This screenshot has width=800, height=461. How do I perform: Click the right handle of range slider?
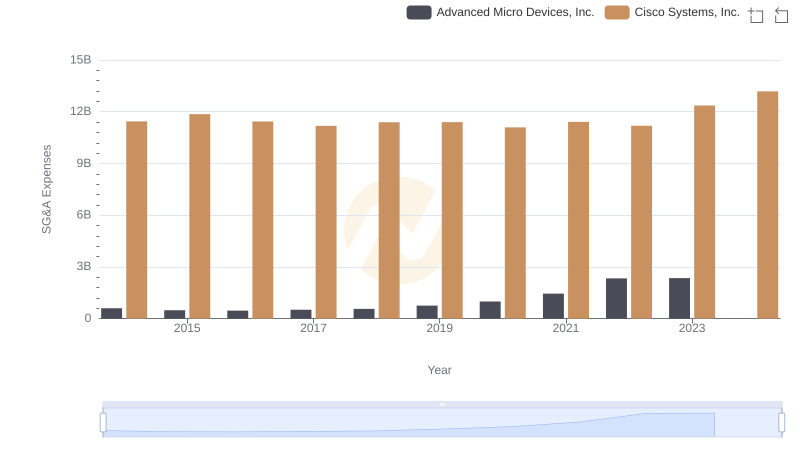[782, 423]
